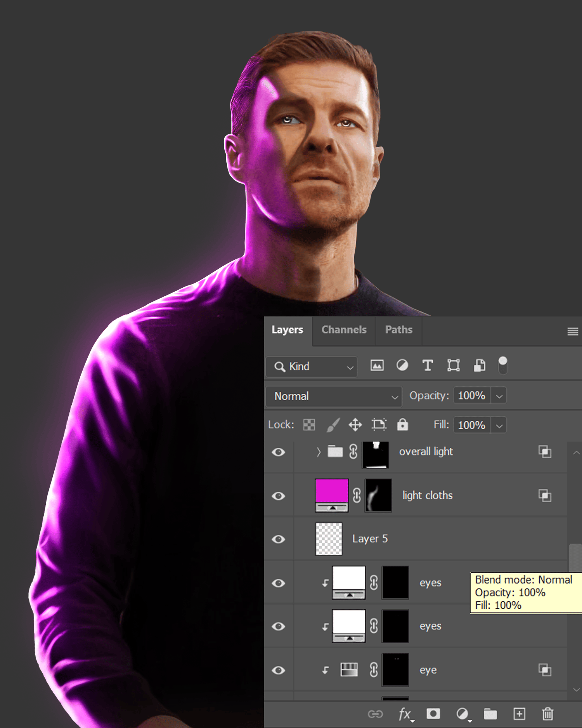
Task: Open the Normal blend mode dropdown
Action: [x=334, y=396]
